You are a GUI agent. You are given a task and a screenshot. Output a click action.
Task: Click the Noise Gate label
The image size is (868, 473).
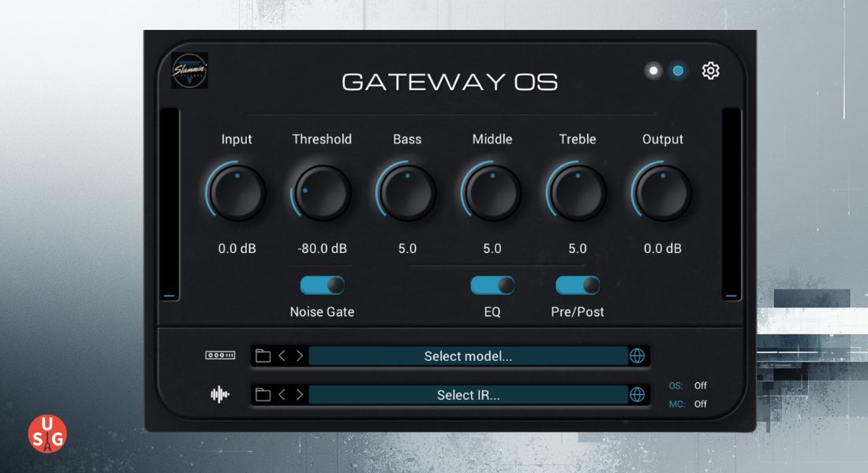322,312
